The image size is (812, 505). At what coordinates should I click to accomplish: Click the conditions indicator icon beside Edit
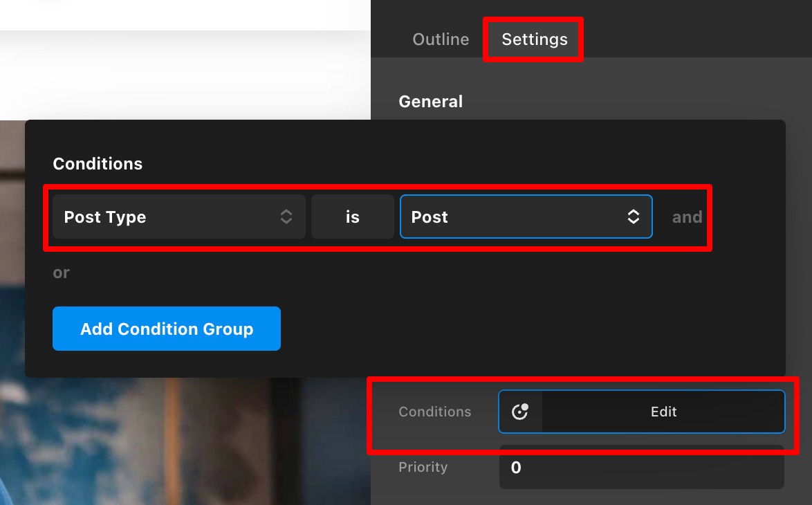point(519,412)
